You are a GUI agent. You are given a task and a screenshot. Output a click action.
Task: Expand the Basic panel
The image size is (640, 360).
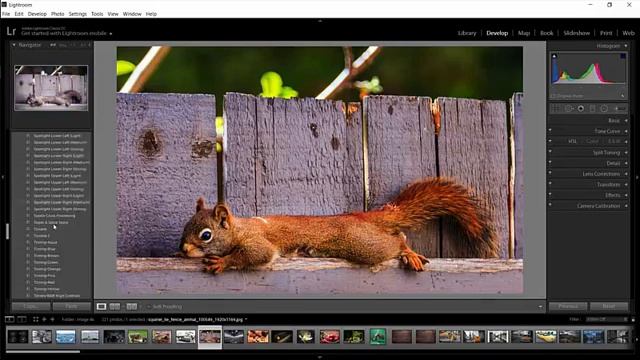click(626, 121)
